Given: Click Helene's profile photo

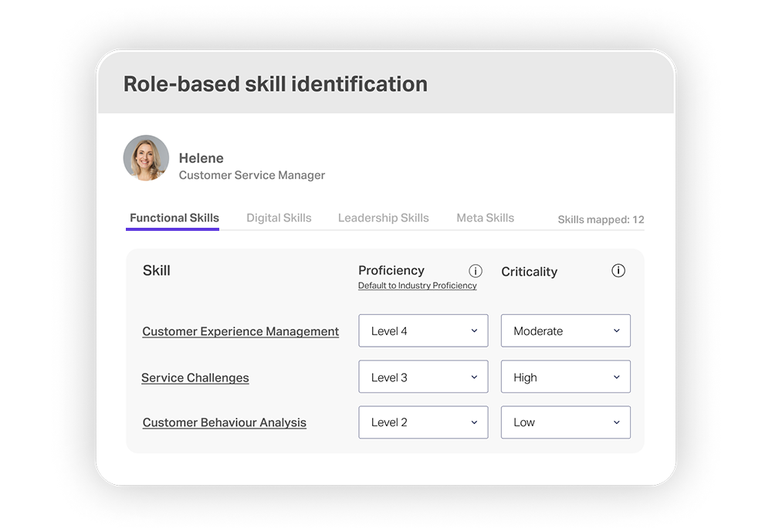Looking at the screenshot, I should (x=146, y=158).
